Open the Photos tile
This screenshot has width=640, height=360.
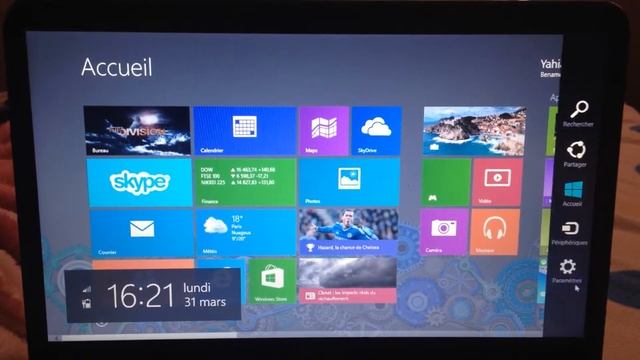[349, 182]
